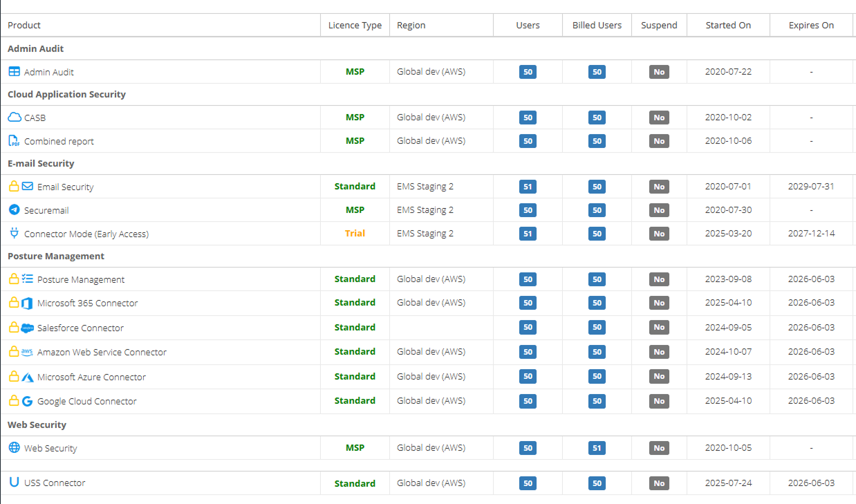Click the lock icon beside Microsoft 365 Connector
The height and width of the screenshot is (504, 856).
[13, 302]
